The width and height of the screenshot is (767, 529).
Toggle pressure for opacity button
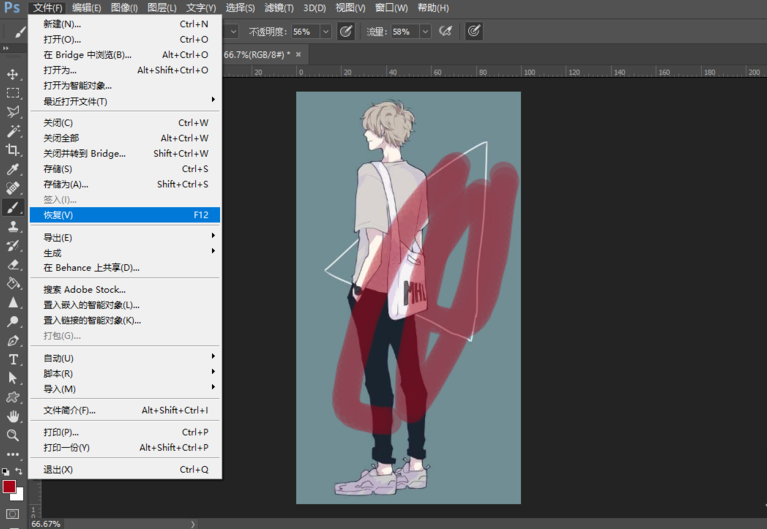click(x=346, y=32)
